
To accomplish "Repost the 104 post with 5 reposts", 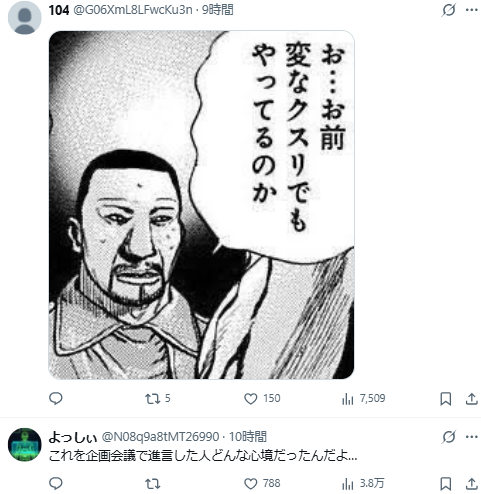I will point(158,398).
